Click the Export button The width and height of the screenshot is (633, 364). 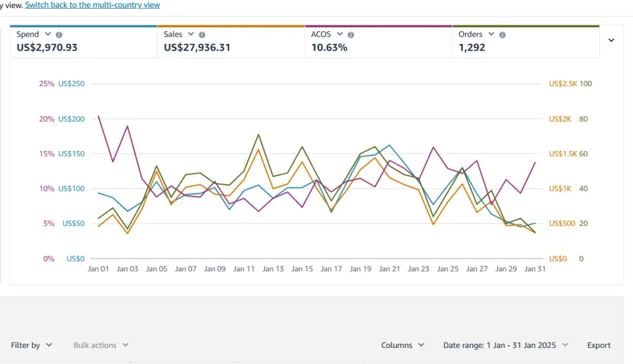coord(598,345)
